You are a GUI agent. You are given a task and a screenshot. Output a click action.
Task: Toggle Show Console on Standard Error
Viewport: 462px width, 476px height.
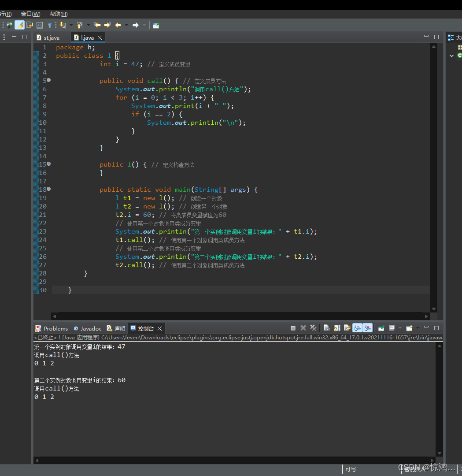[x=368, y=328]
